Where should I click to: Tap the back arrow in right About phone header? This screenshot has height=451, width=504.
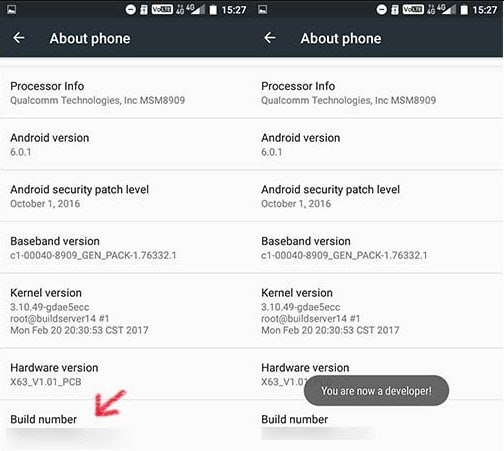(270, 38)
